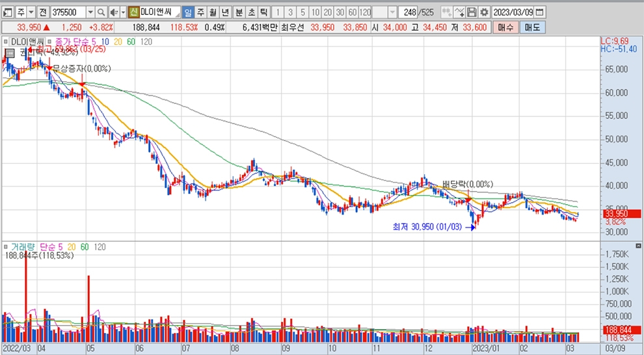Image resolution: width=644 pixels, height=355 pixels.
Task: Click the add indicator line chart icon
Action: [x=459, y=12]
